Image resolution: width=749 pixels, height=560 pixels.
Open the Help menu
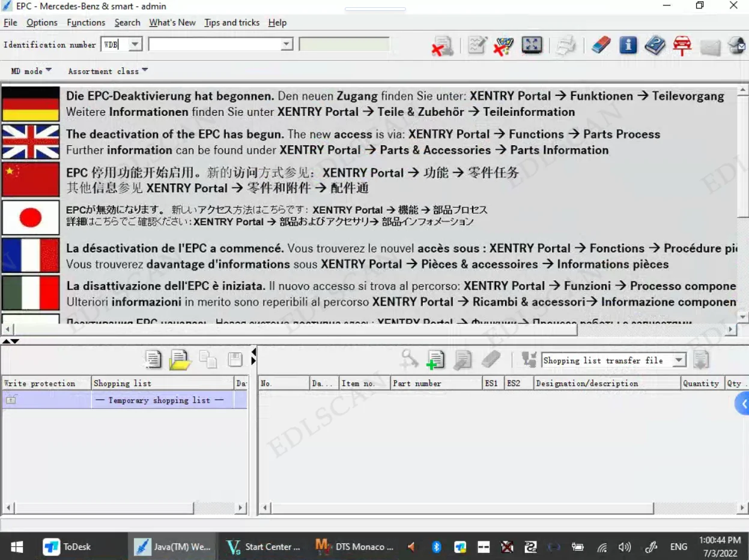pyautogui.click(x=277, y=22)
